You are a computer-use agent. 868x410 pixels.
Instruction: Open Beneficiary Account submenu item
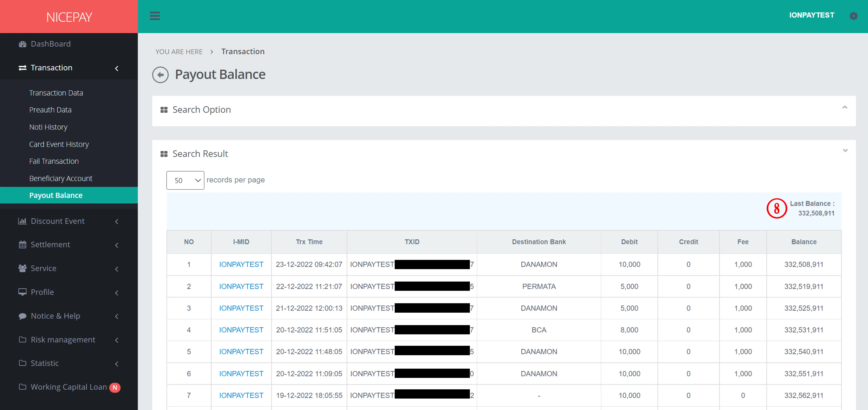click(61, 179)
